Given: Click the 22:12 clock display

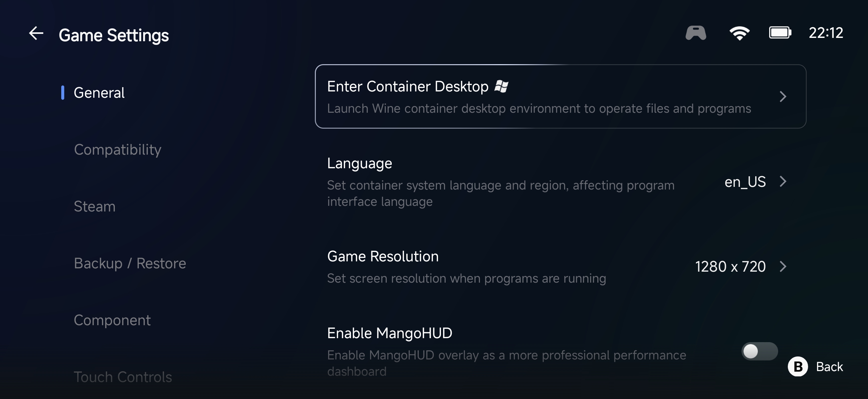Looking at the screenshot, I should 826,33.
